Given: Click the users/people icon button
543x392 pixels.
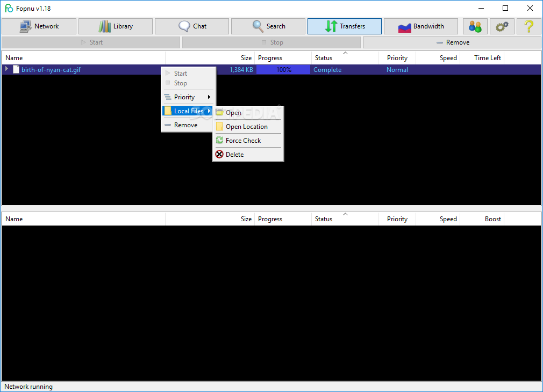Looking at the screenshot, I should coord(475,26).
